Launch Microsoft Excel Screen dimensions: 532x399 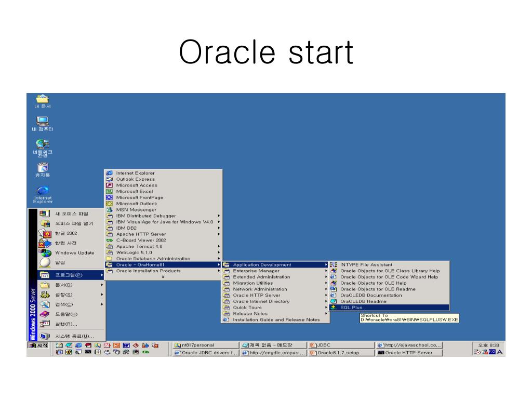(163, 191)
